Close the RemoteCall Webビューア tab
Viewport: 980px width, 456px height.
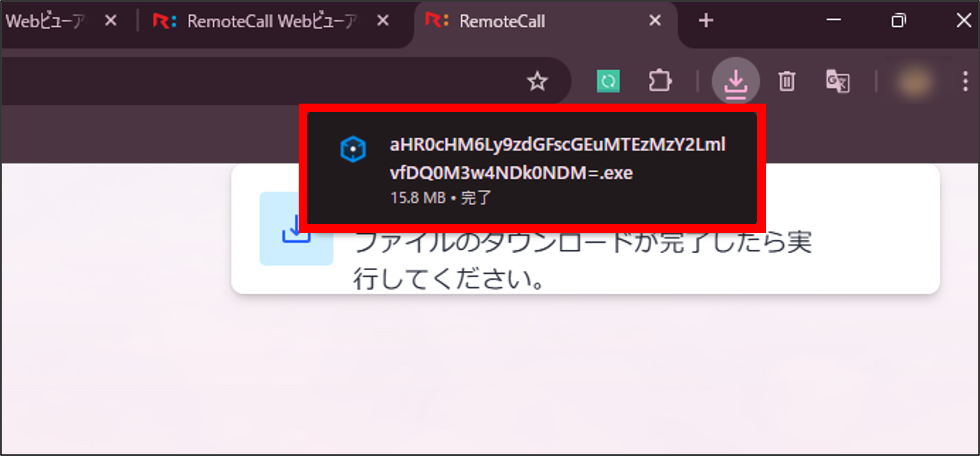[x=383, y=20]
